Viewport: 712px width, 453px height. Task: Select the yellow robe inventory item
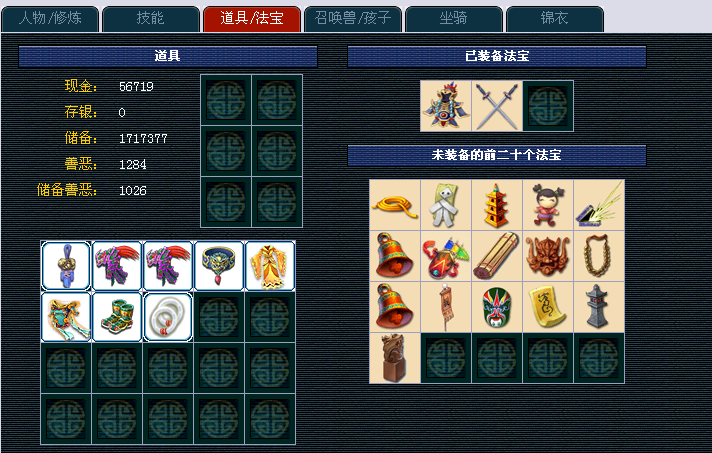(x=270, y=266)
